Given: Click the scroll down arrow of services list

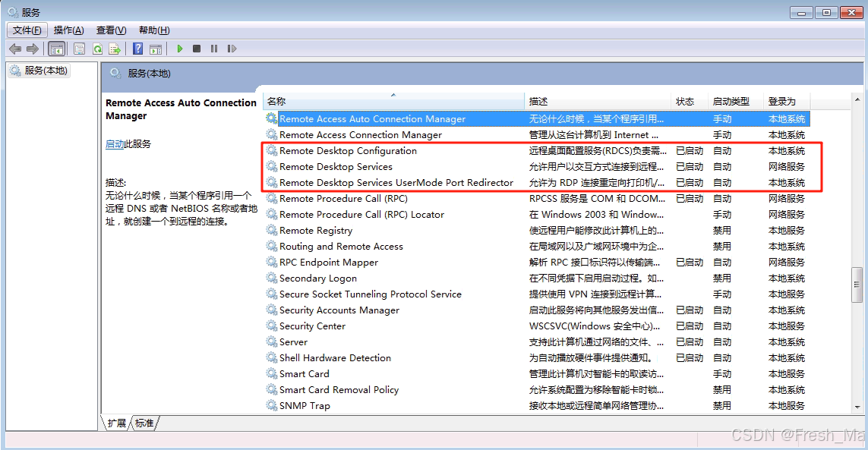Looking at the screenshot, I should point(857,407).
